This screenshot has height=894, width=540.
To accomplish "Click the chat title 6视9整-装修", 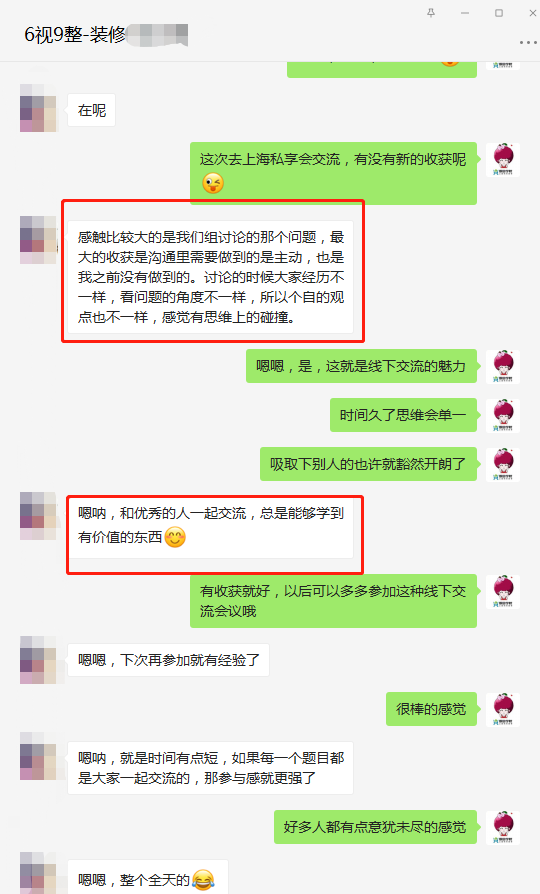I will point(75,35).
